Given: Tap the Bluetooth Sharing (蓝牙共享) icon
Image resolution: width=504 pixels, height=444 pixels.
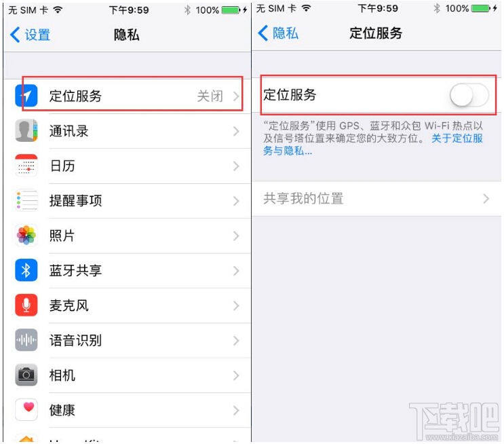Looking at the screenshot, I should 26,270.
